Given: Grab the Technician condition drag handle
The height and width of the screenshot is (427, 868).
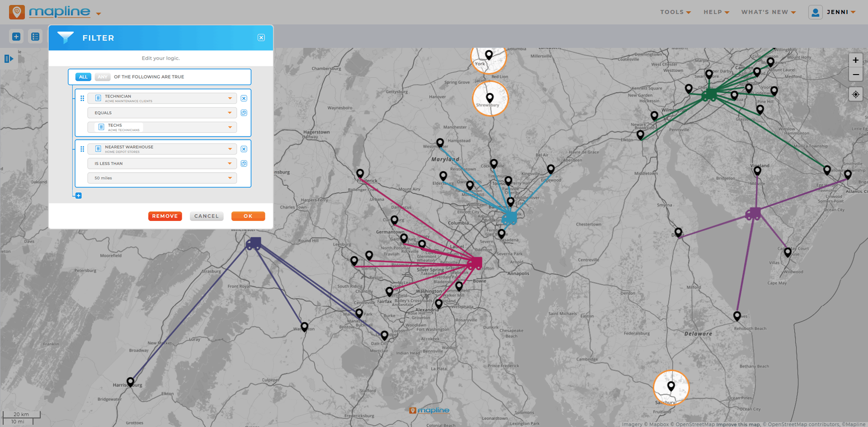Looking at the screenshot, I should click(82, 98).
